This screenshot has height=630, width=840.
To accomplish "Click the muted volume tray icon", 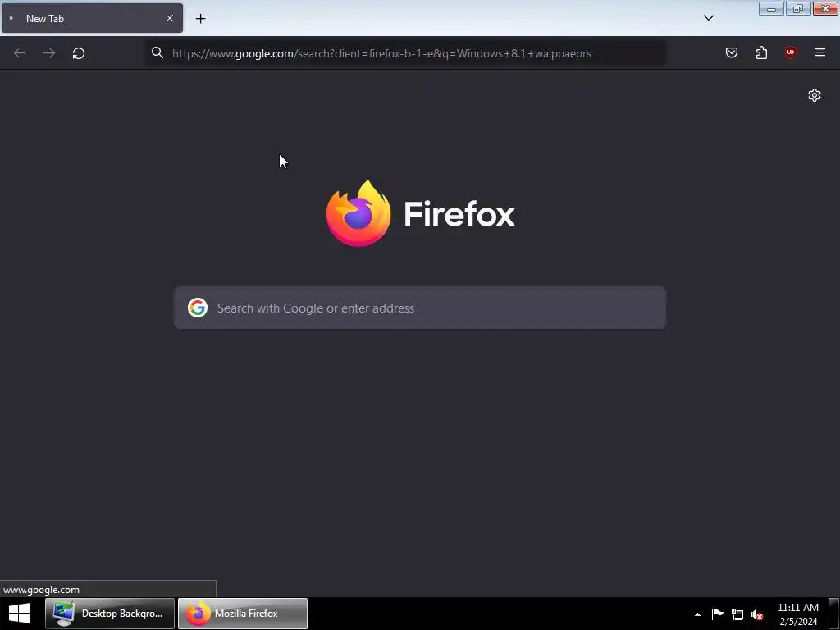I will 757,614.
